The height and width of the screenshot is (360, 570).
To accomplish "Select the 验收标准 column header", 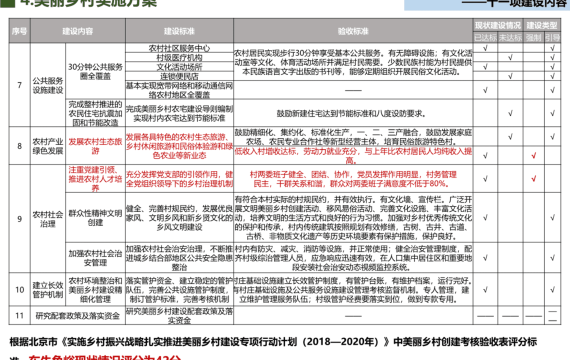I will pyautogui.click(x=353, y=31).
